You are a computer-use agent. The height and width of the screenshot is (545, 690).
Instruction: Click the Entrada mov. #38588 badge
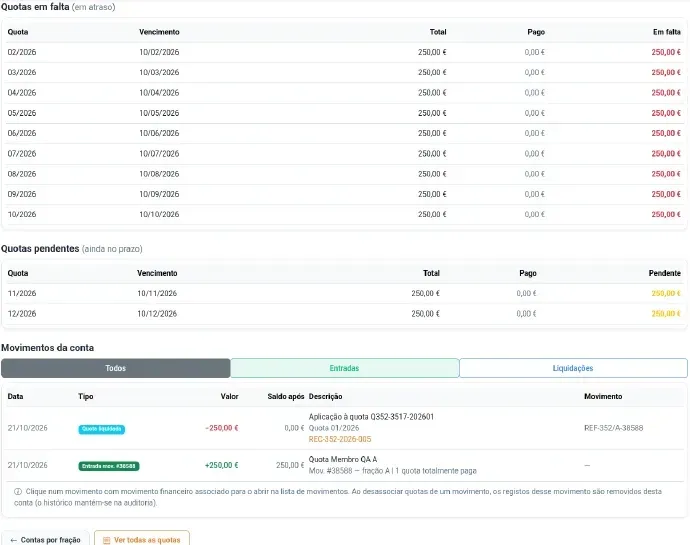[109, 466]
